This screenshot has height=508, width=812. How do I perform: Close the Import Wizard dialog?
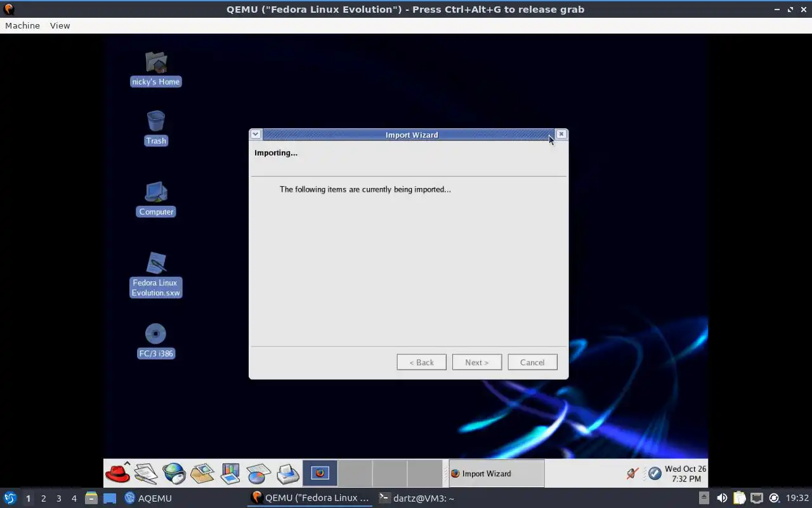tap(561, 134)
